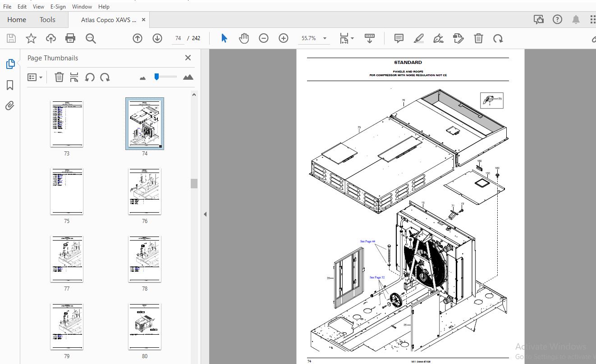596x364 pixels.
Task: Select the highlight text pen tool
Action: pyautogui.click(x=419, y=38)
